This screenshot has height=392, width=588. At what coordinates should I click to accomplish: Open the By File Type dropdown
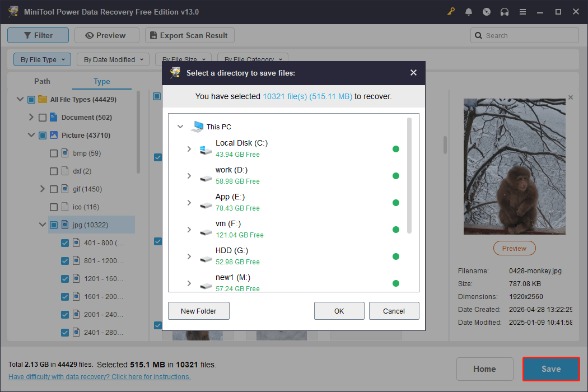click(43, 59)
